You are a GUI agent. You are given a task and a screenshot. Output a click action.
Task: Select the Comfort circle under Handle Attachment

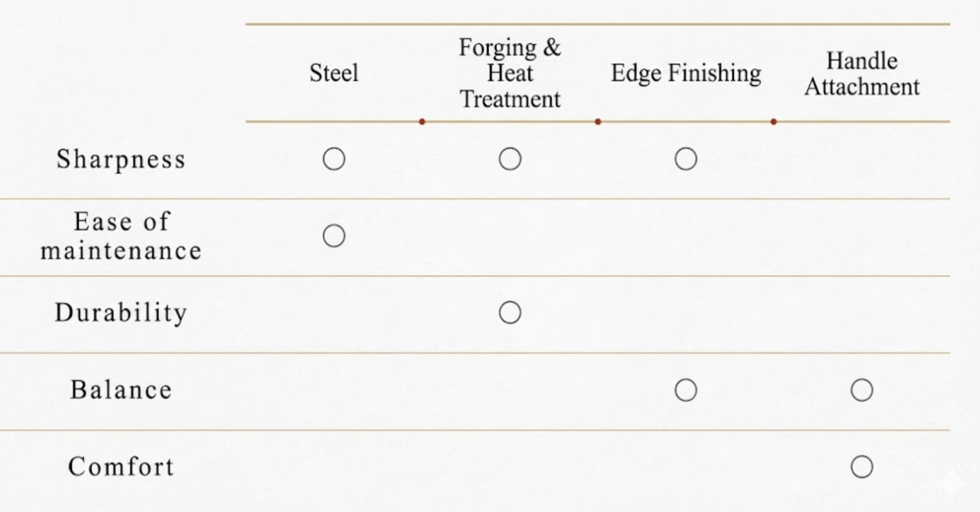coord(861,467)
